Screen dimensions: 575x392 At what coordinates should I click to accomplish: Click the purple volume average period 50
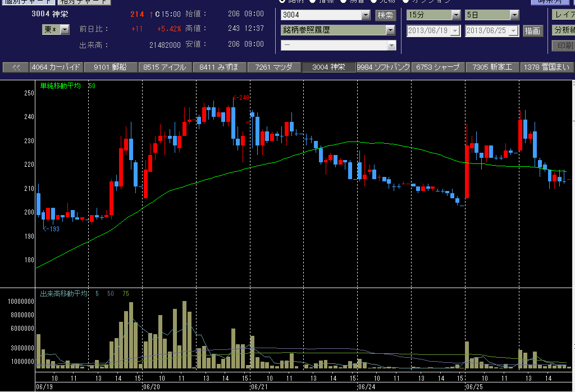click(111, 294)
